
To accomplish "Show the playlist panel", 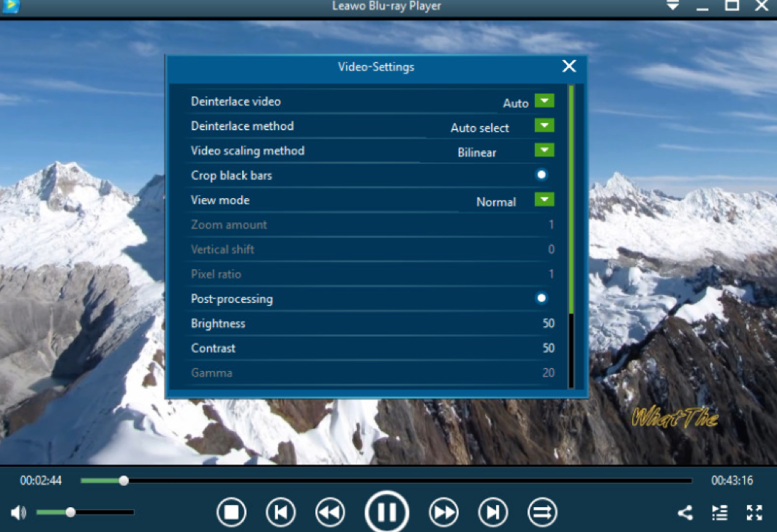I will tap(720, 513).
